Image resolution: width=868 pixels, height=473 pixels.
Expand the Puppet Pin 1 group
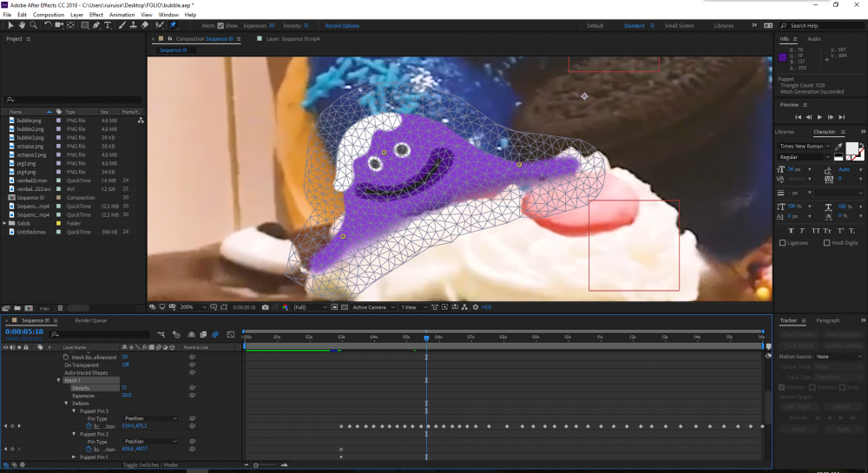pyautogui.click(x=74, y=457)
